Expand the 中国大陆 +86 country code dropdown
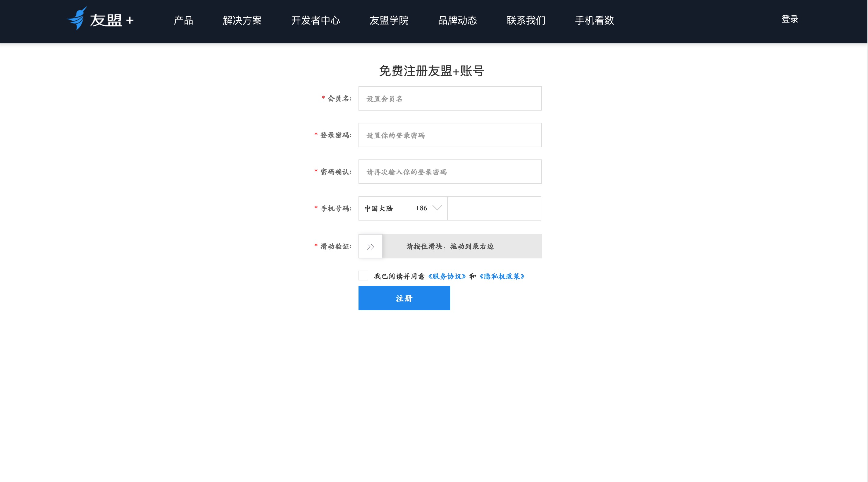 click(403, 208)
